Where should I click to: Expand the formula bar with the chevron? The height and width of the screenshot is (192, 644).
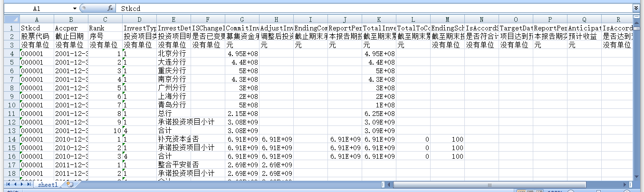point(636,8)
